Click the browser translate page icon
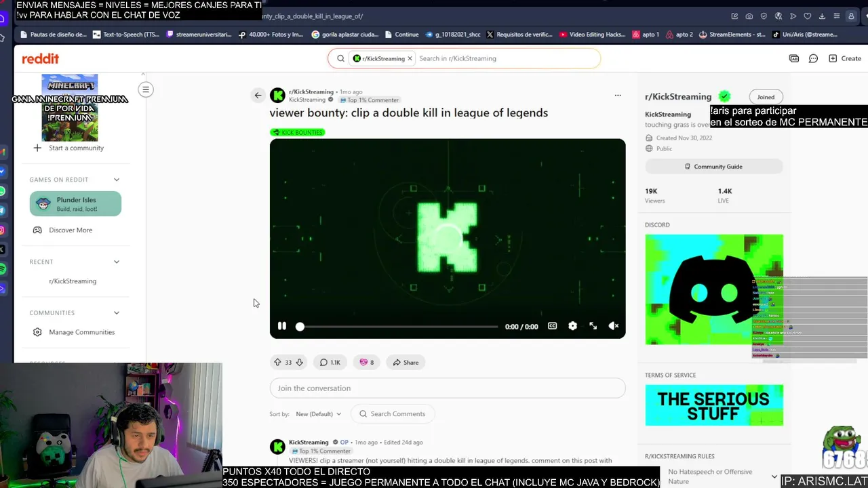The height and width of the screenshot is (488, 868). point(778,16)
